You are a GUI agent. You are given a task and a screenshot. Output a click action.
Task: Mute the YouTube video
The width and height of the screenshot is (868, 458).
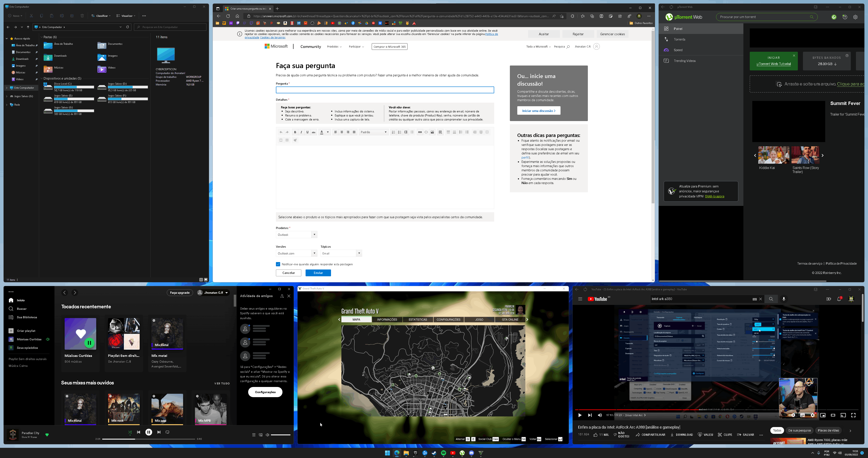(x=600, y=415)
